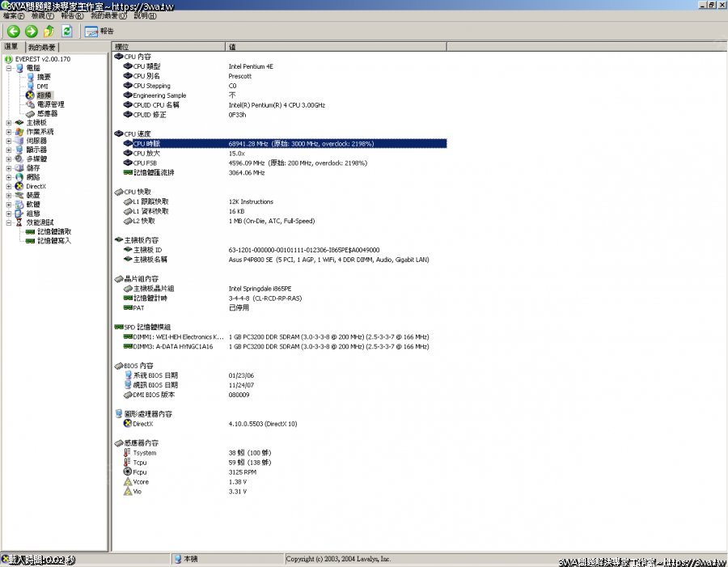
Task: Select the 摘要 summary tree item
Action: coord(44,77)
